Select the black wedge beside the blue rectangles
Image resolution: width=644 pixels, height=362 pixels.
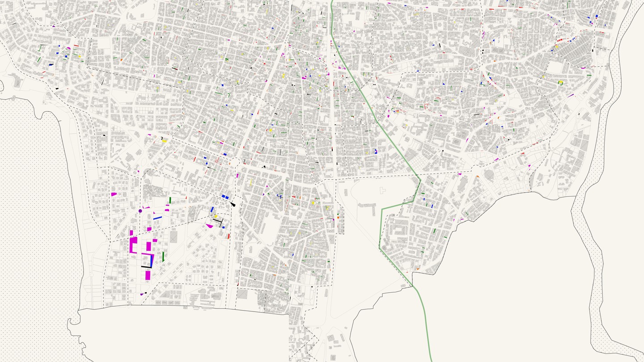coord(233,204)
